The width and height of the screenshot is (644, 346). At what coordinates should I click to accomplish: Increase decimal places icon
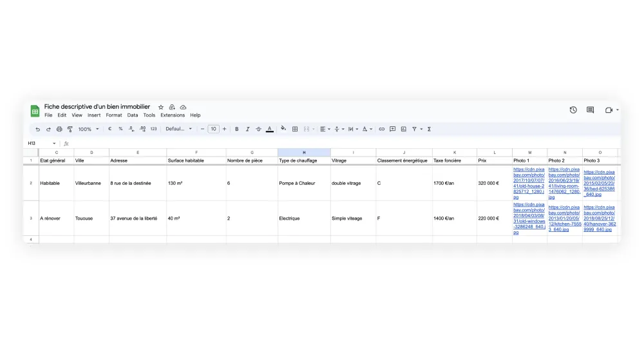[142, 129]
